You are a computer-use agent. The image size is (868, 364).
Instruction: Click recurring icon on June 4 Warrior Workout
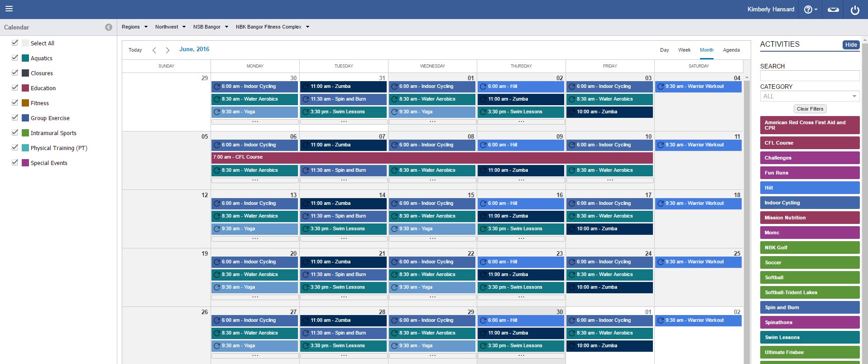coord(661,87)
